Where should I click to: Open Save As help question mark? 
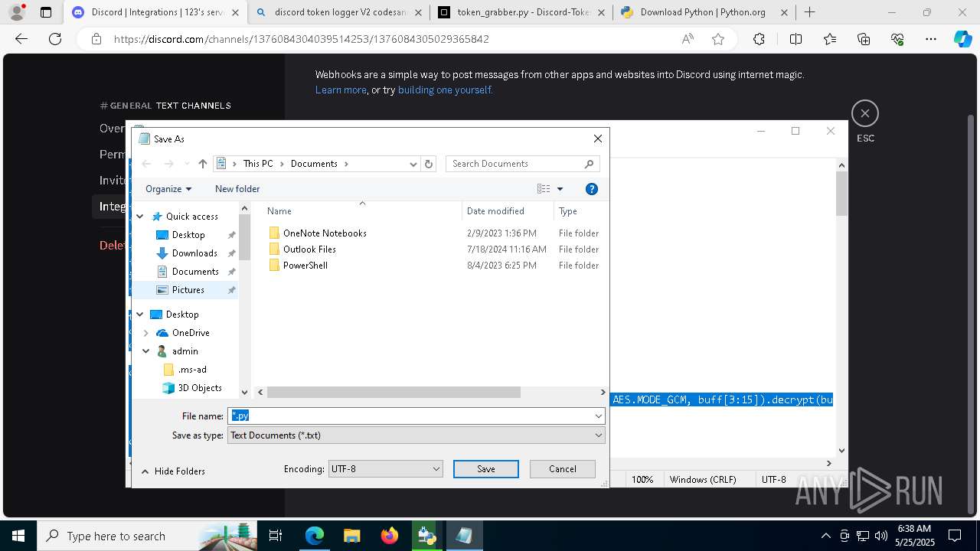pyautogui.click(x=591, y=189)
